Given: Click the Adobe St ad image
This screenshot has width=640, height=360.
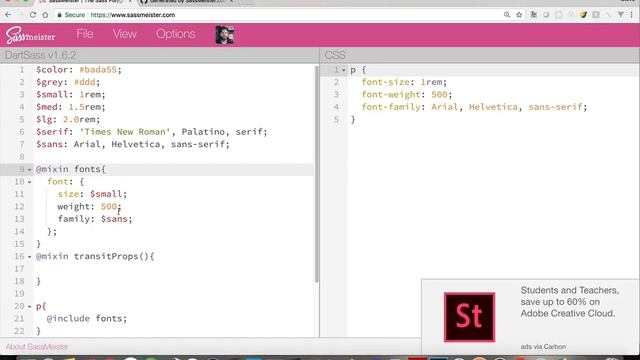Looking at the screenshot, I should tap(469, 317).
